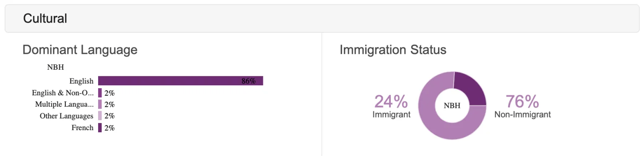Click the French 2% bar
644x165 pixels.
(100, 128)
